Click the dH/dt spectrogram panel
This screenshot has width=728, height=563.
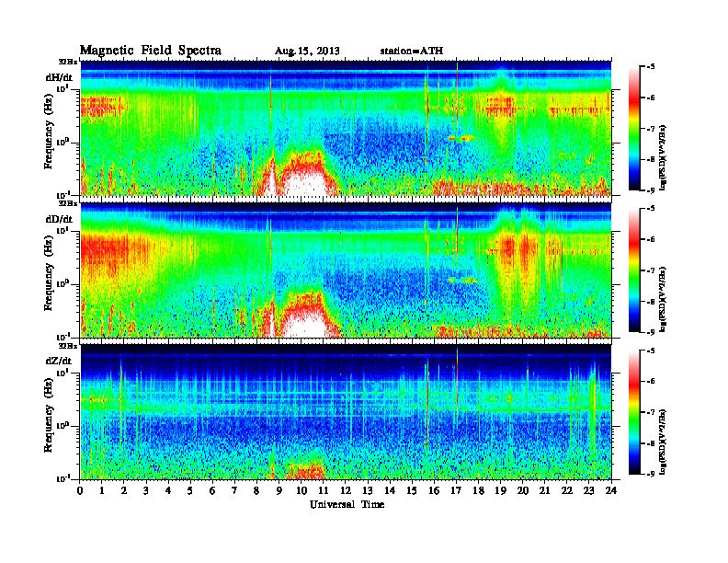346,128
